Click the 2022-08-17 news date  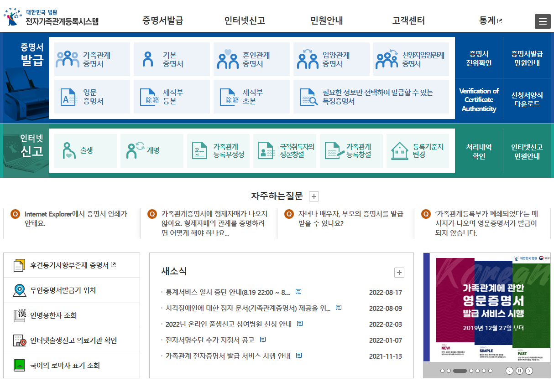386,292
